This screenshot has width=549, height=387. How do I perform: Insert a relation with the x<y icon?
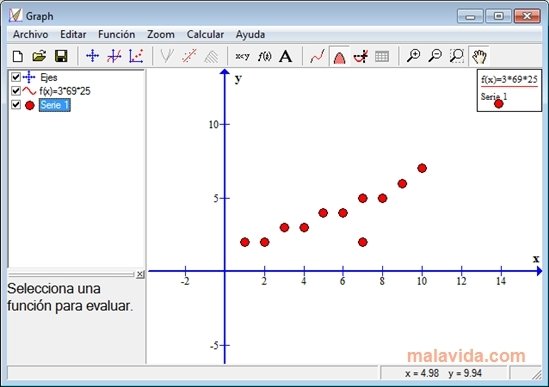(x=242, y=56)
